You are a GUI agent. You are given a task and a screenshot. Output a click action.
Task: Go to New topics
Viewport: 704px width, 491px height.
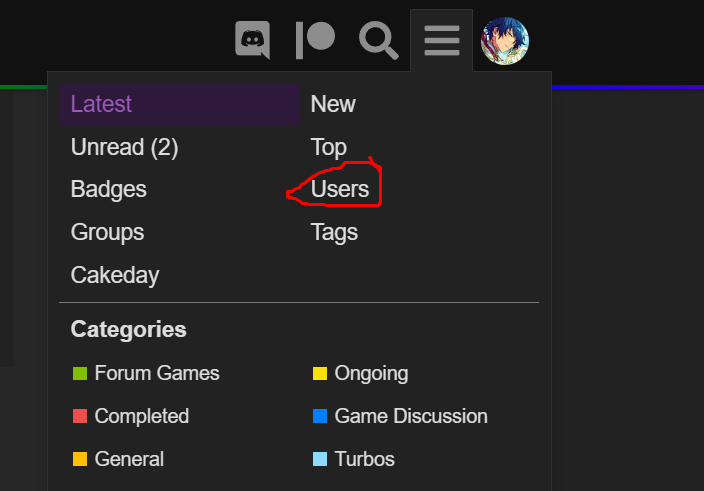(x=333, y=104)
